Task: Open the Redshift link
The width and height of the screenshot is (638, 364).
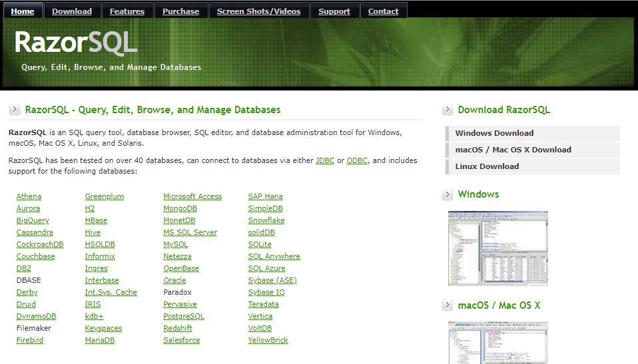Action: pyautogui.click(x=178, y=328)
